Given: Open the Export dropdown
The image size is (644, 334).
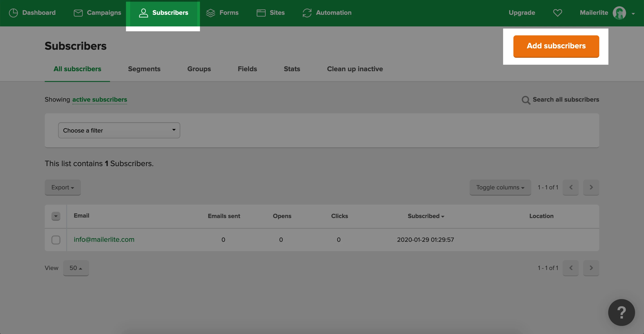Looking at the screenshot, I should click(x=63, y=187).
